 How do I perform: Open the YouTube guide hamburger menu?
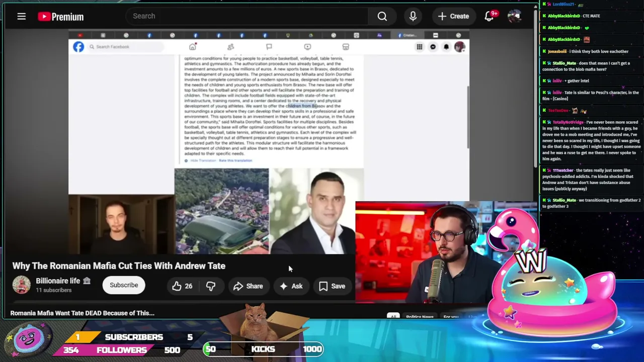(21, 17)
